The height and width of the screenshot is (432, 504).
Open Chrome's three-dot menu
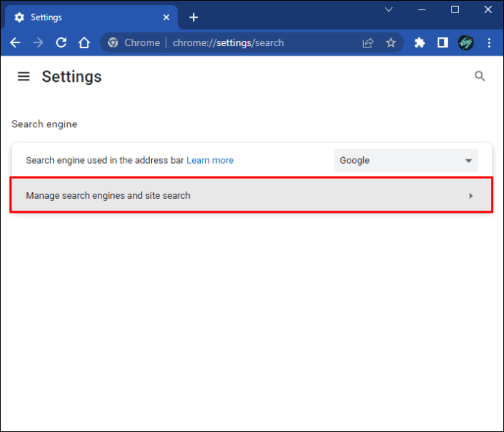489,43
